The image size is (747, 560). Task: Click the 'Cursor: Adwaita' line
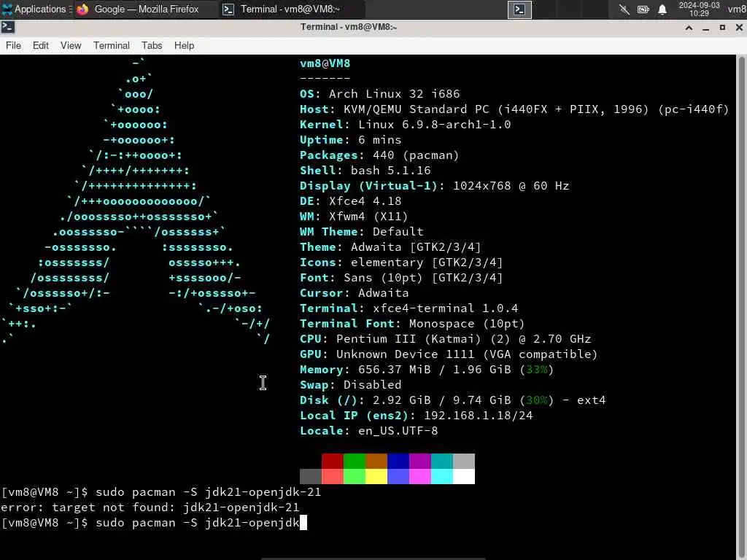click(354, 293)
